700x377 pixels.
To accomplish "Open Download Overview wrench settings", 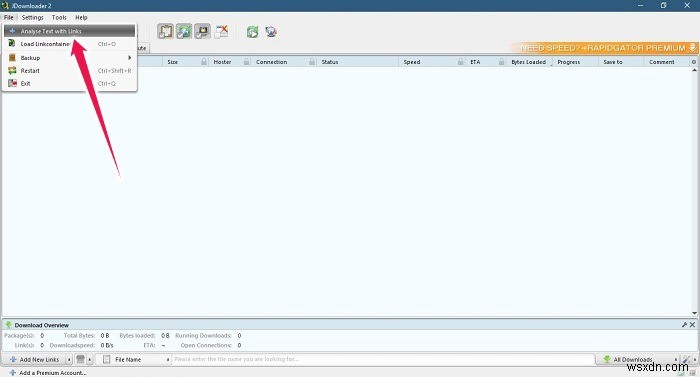I will tap(684, 325).
